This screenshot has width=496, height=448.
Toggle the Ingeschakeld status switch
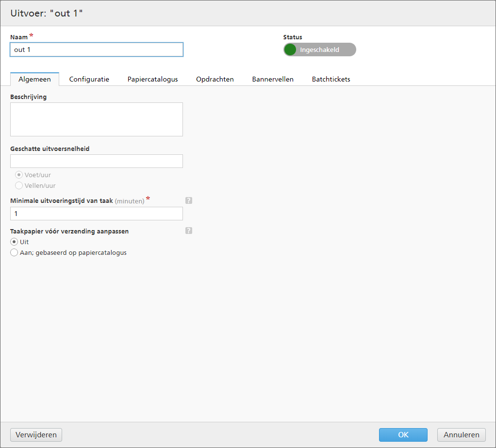tap(319, 50)
